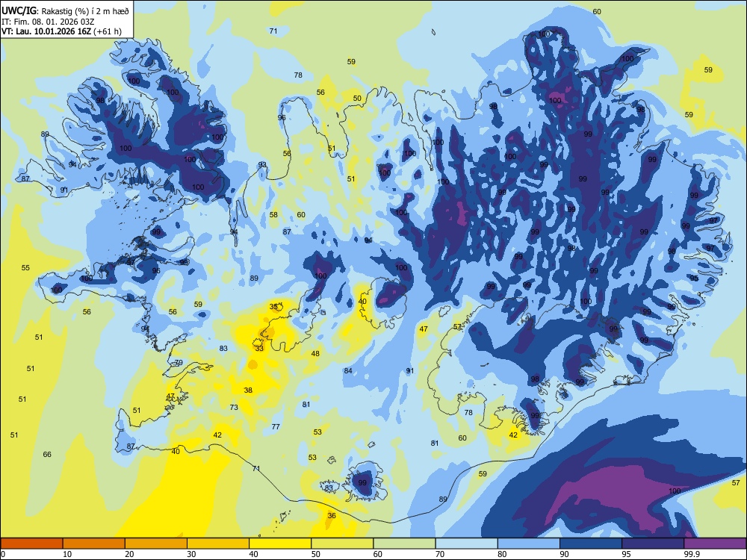Click the 10–20 orange legend swatch

pos(94,544)
